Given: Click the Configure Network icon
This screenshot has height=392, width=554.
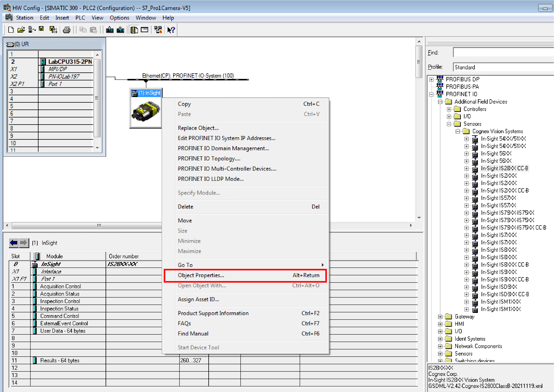Looking at the screenshot, I should click(158, 30).
